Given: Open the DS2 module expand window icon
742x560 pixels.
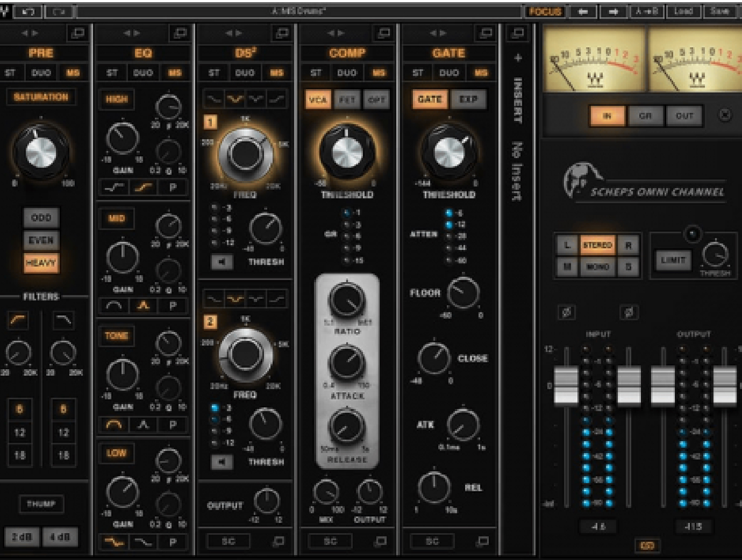Looking at the screenshot, I should point(282,33).
